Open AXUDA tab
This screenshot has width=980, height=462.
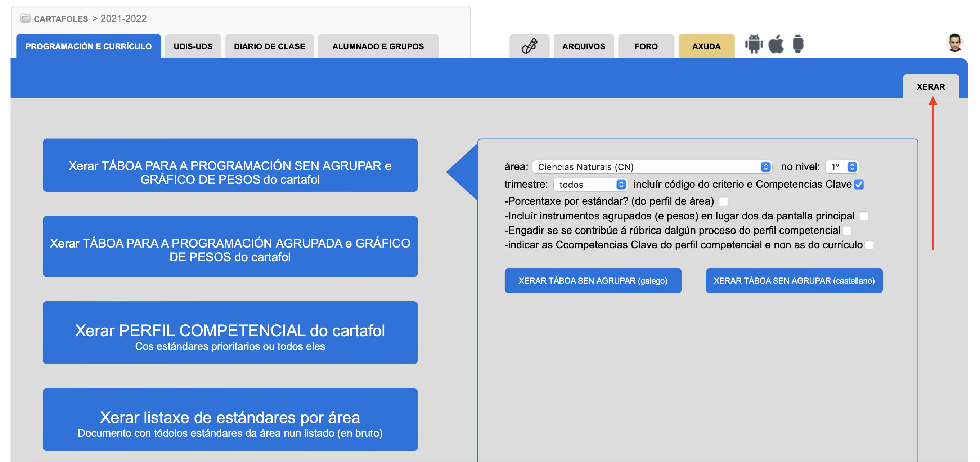(x=706, y=46)
